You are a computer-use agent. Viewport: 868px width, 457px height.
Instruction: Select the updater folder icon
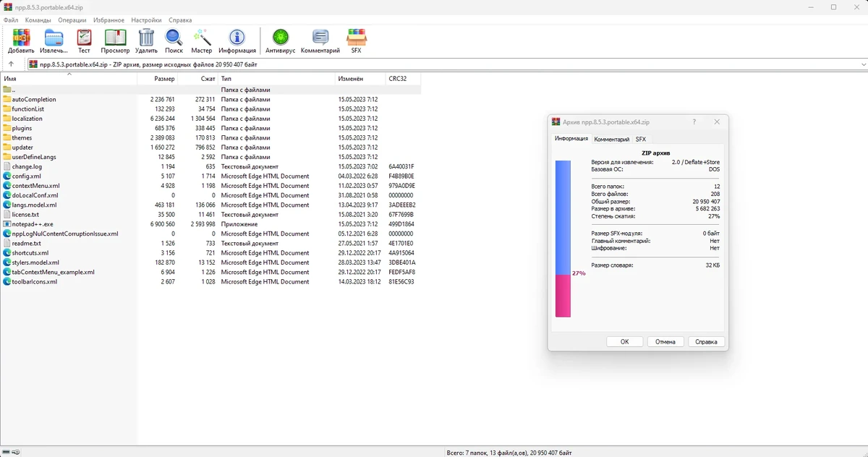pos(7,147)
